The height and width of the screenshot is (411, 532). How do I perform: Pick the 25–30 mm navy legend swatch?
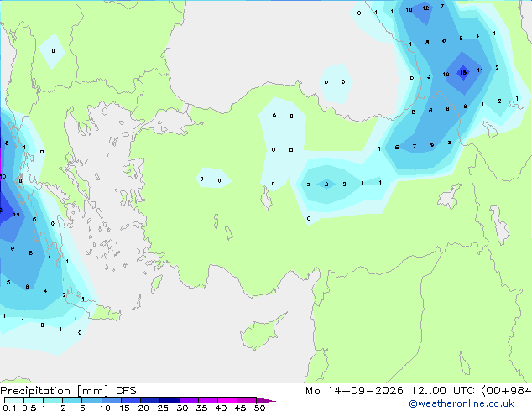(x=170, y=400)
